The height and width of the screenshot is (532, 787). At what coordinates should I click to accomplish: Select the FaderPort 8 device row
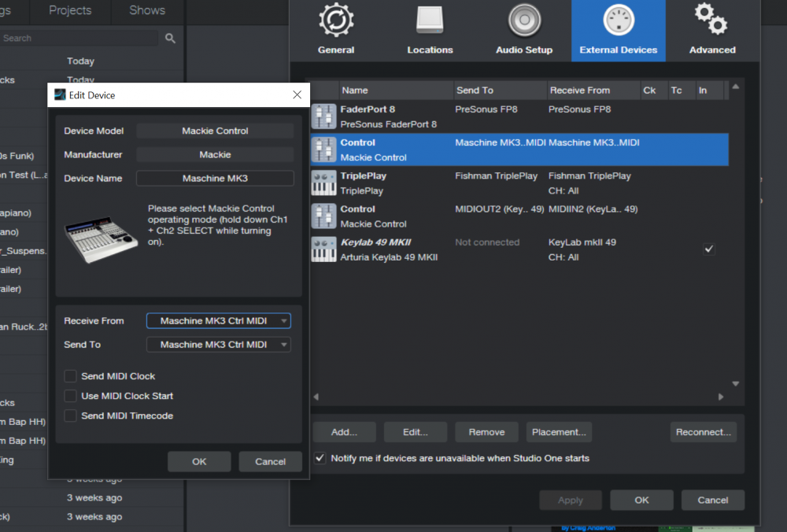click(x=519, y=116)
